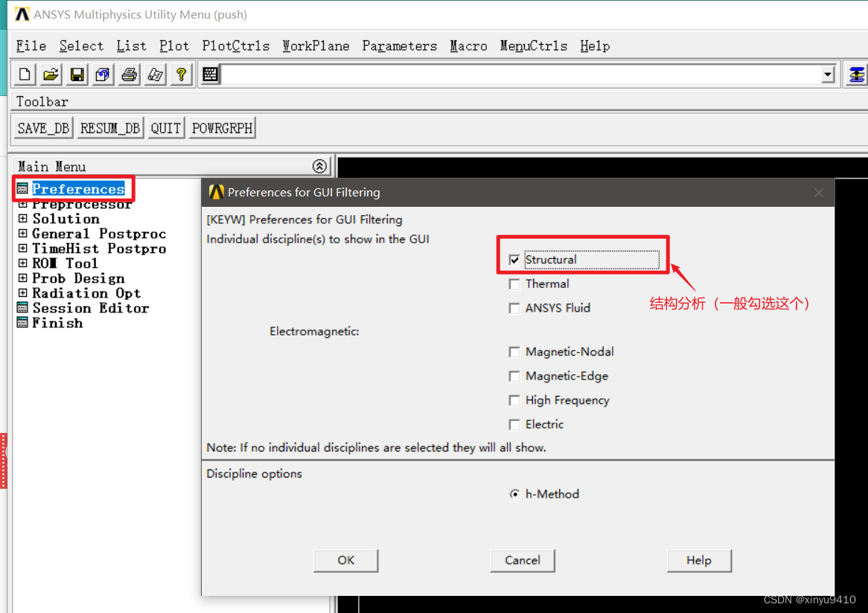This screenshot has height=613, width=868.
Task: Click OK in Preferences dialog
Action: pos(346,560)
